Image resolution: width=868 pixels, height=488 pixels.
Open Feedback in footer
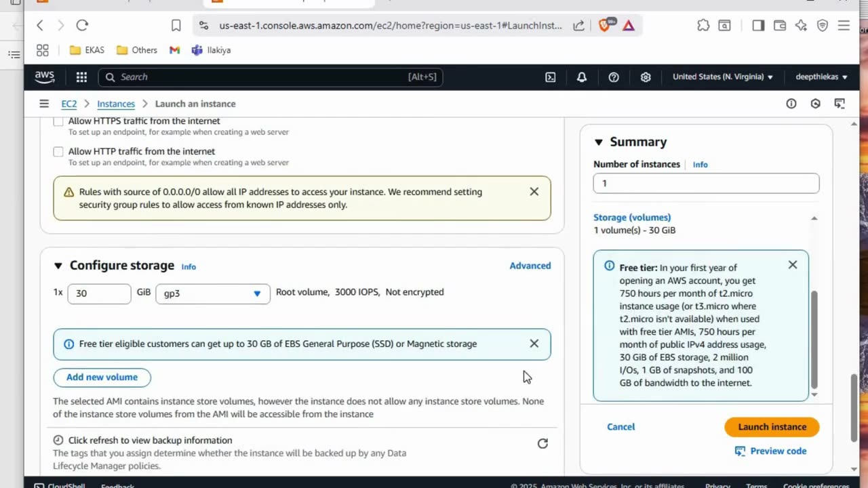[x=117, y=485]
